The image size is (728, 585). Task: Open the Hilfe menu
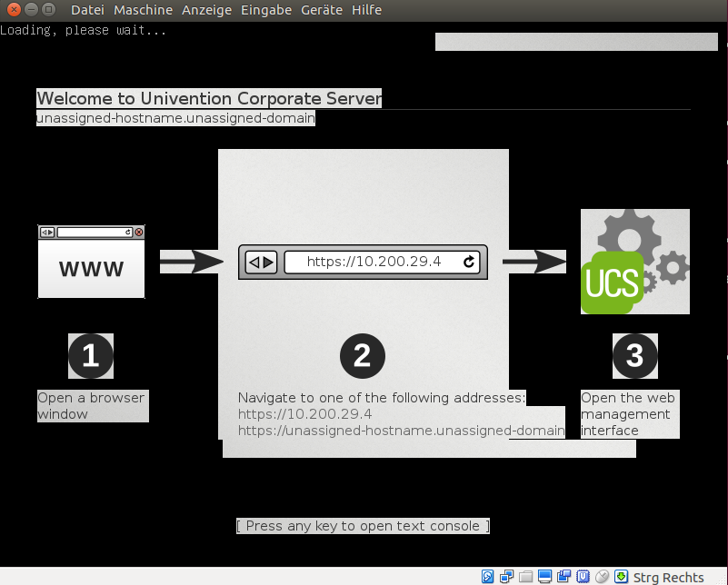click(366, 10)
